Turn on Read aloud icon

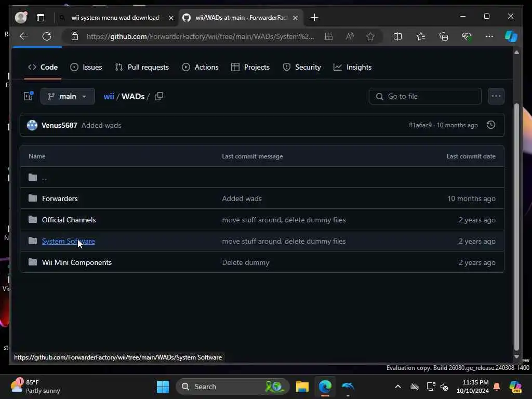[x=350, y=36]
